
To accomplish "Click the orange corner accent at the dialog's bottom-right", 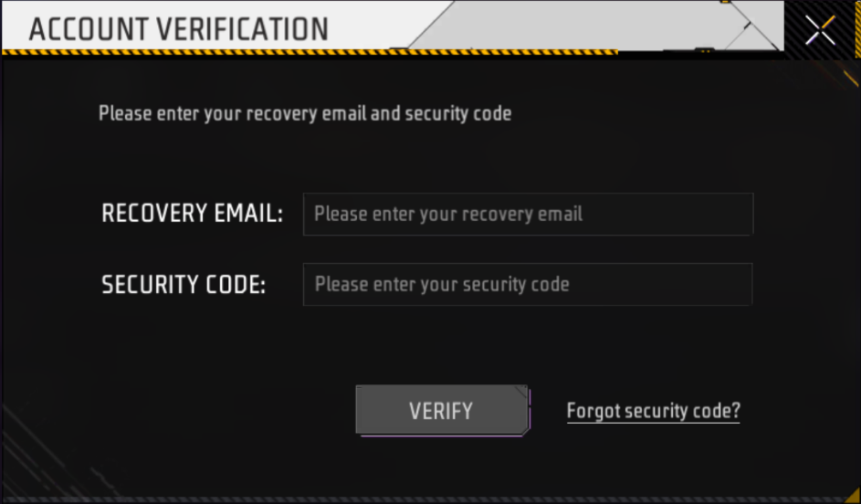I will [x=853, y=495].
